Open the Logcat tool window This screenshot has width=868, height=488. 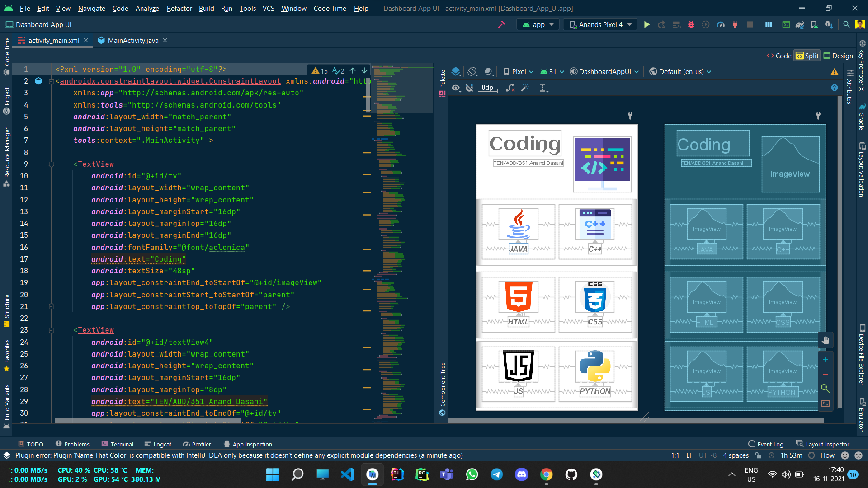(x=158, y=444)
